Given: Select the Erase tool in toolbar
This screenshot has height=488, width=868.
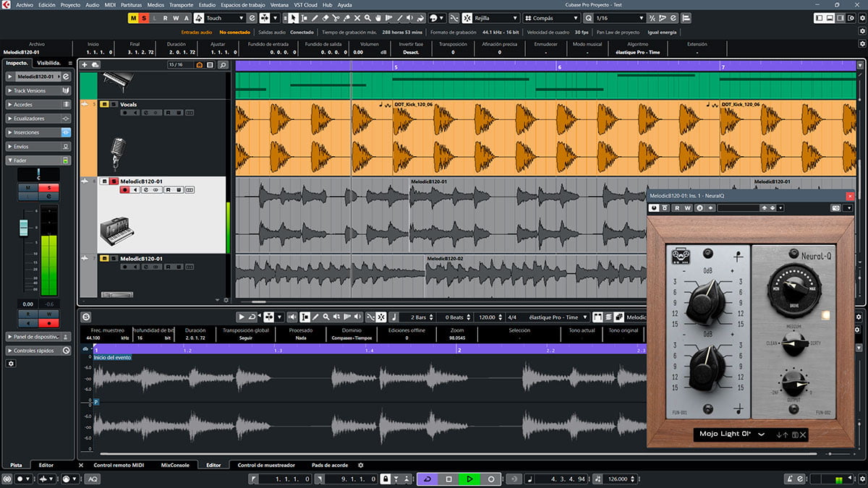Looking at the screenshot, I should pyautogui.click(x=325, y=18).
